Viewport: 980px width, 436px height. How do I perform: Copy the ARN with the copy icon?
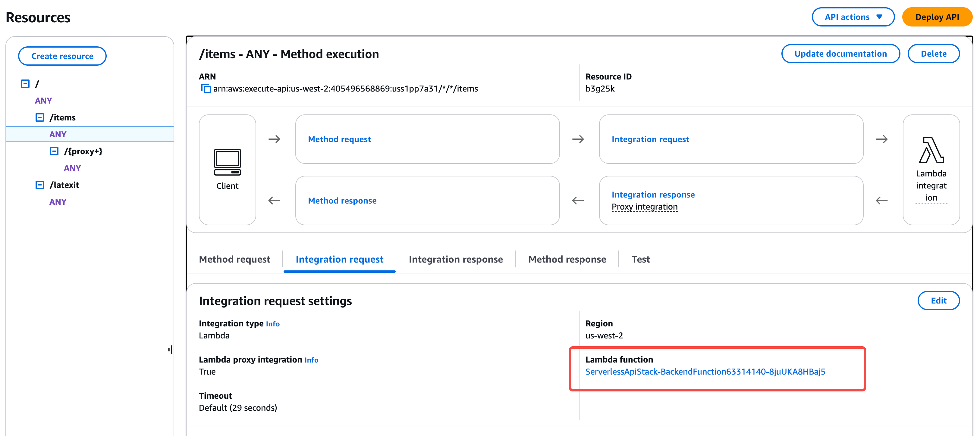206,89
